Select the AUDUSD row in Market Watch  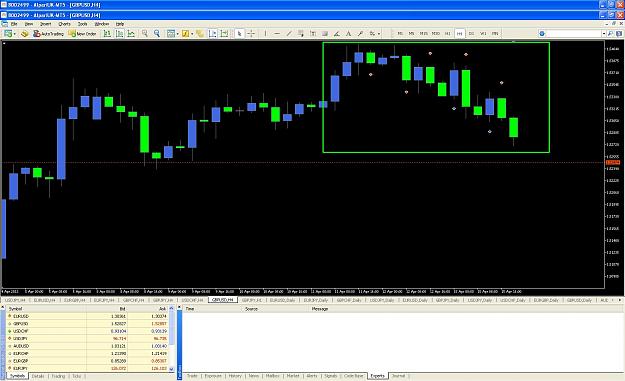(x=87, y=346)
